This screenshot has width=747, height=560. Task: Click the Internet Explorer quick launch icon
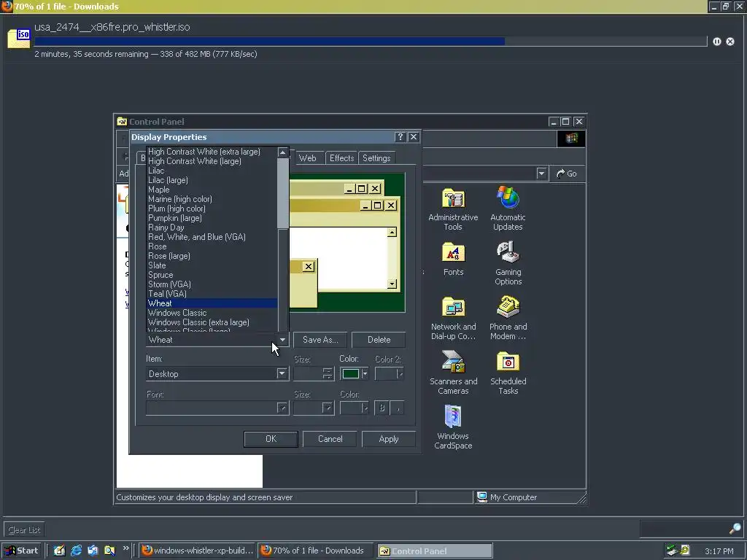click(x=76, y=551)
